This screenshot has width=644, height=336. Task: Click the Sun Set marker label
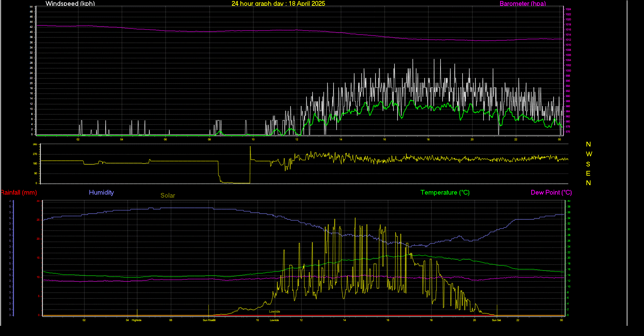[496, 320]
